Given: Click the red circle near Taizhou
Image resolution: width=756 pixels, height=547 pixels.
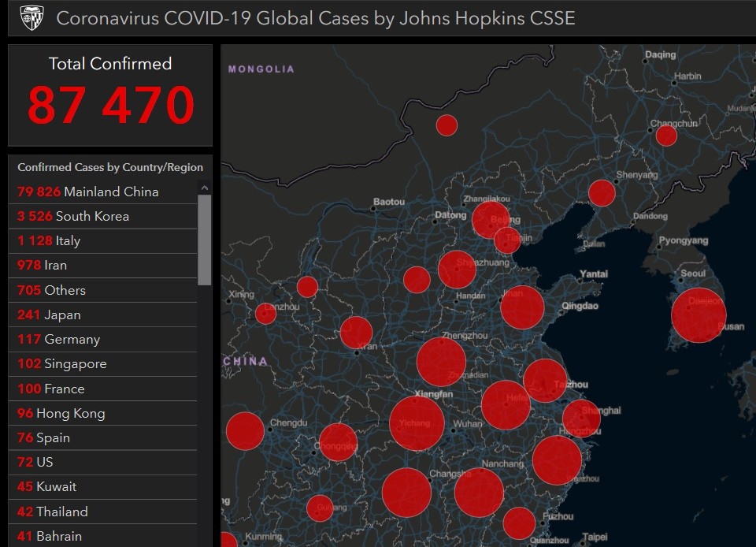Looking at the screenshot, I should pyautogui.click(x=545, y=381).
